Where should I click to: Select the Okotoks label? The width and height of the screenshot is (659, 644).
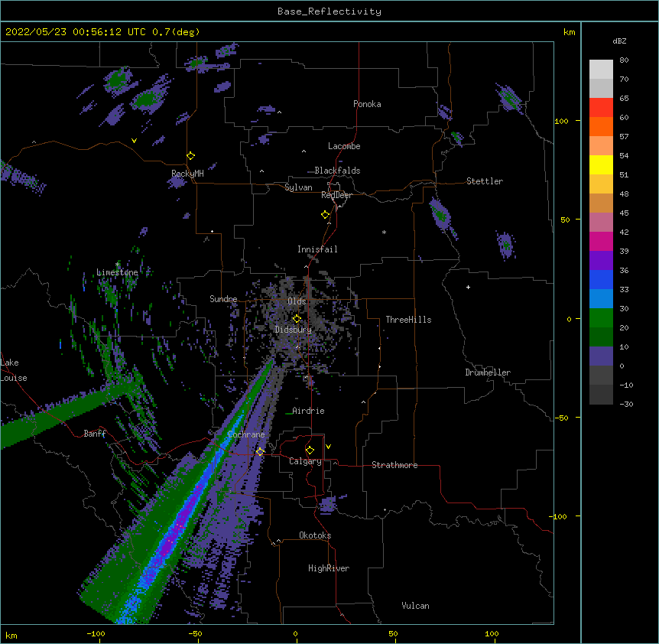[x=315, y=535]
